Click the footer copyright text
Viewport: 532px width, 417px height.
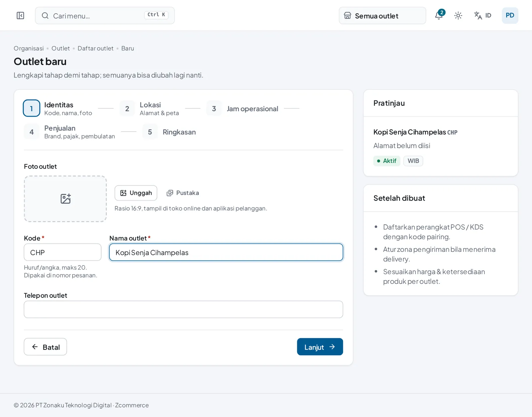(x=81, y=405)
